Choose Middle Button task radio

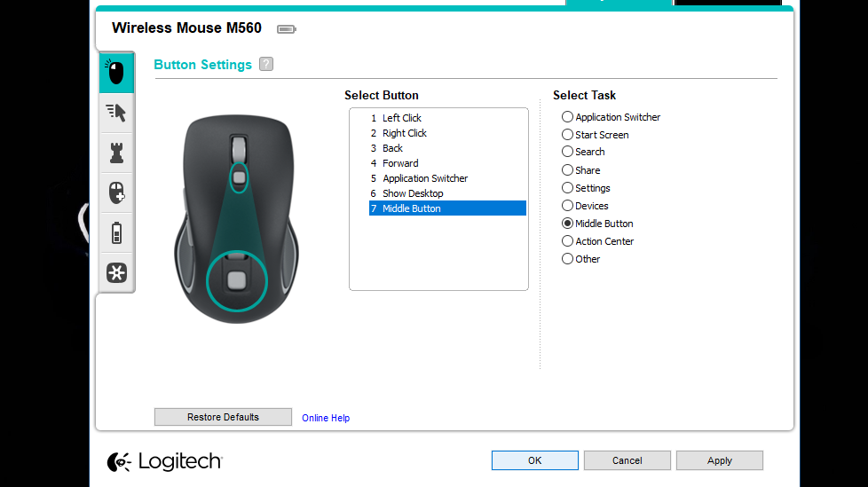[567, 223]
